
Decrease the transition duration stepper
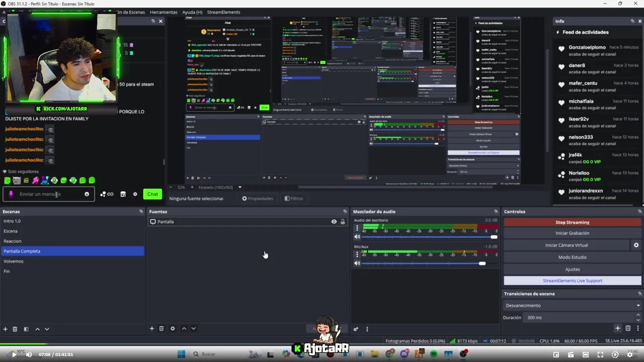[638, 320]
